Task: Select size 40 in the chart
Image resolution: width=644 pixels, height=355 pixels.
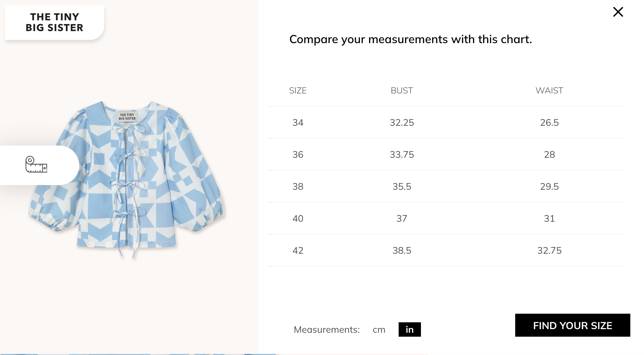Action: coord(298,218)
